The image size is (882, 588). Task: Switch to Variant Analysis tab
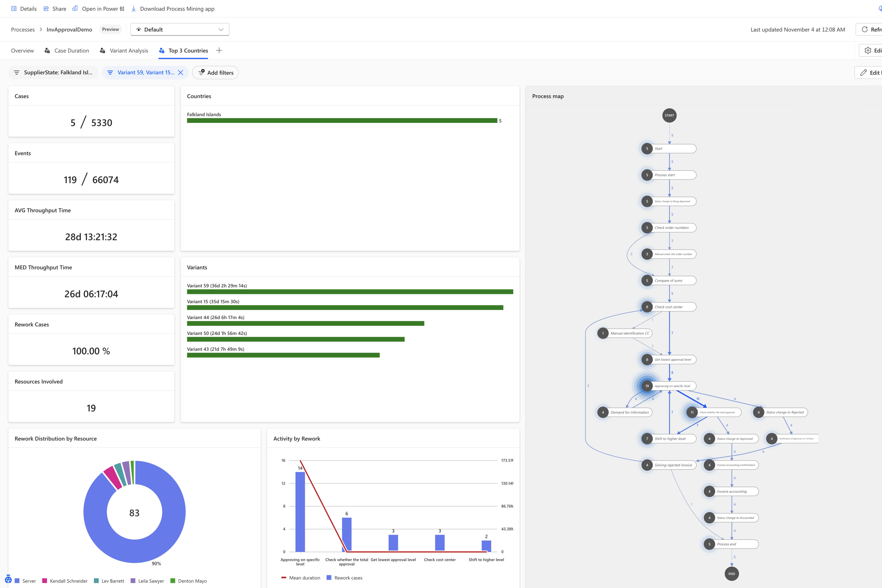coord(124,51)
